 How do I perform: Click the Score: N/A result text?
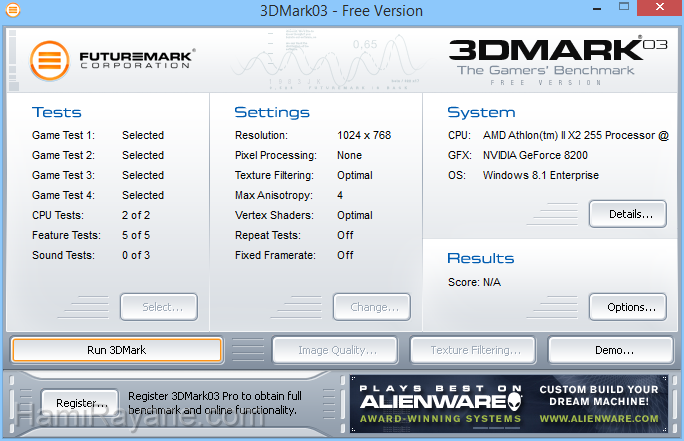tap(474, 282)
